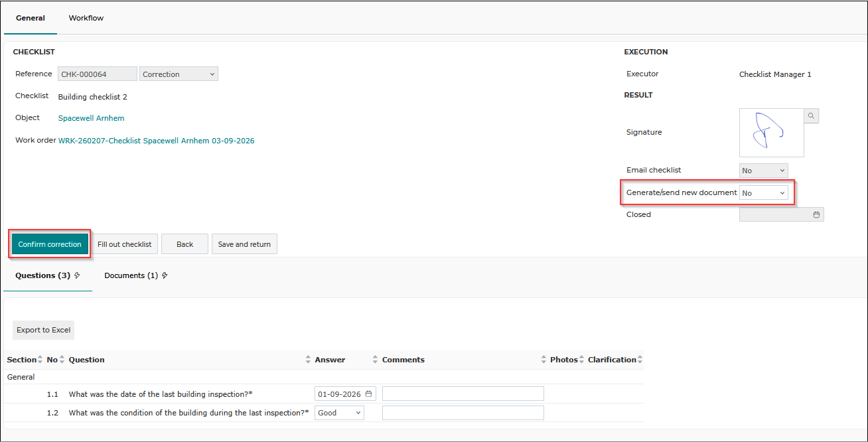The height and width of the screenshot is (442, 868).
Task: Open the Good answer dropdown for question 1.2
Action: click(x=339, y=413)
